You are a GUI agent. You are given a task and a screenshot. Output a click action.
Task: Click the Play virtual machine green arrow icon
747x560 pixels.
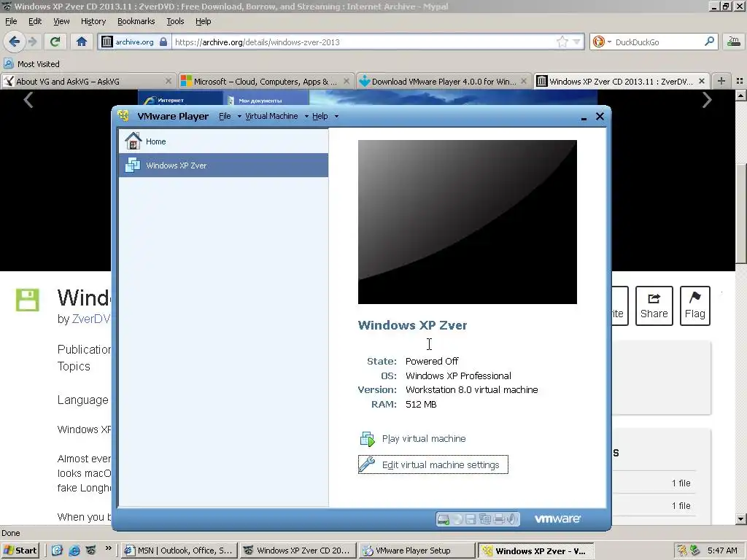368,438
